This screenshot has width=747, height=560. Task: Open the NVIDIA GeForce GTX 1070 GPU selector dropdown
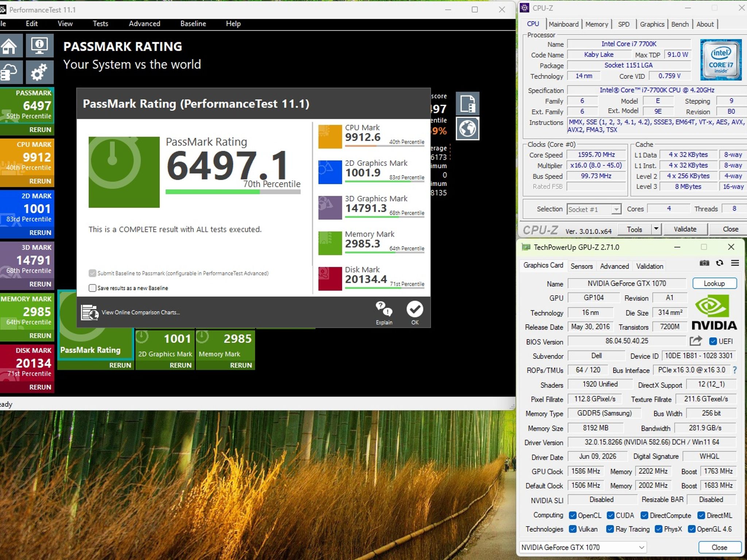(583, 547)
